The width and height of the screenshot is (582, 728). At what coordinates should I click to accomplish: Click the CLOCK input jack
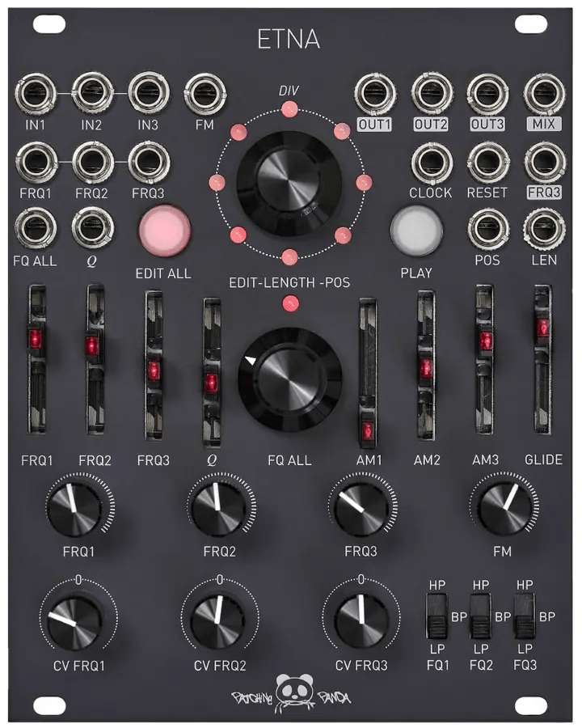pos(432,163)
